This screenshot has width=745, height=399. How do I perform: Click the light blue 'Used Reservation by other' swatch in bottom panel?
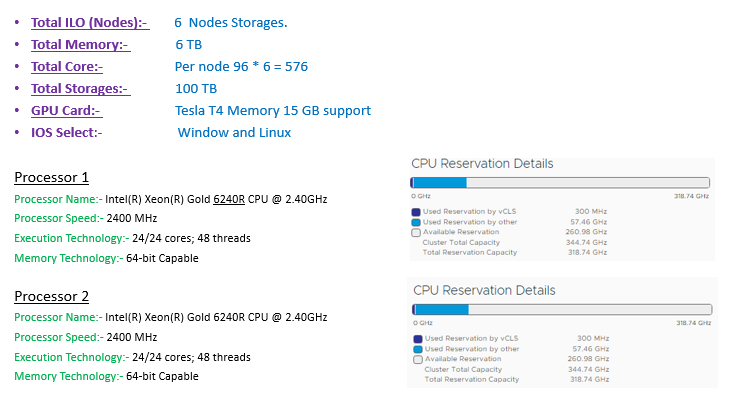click(x=418, y=349)
